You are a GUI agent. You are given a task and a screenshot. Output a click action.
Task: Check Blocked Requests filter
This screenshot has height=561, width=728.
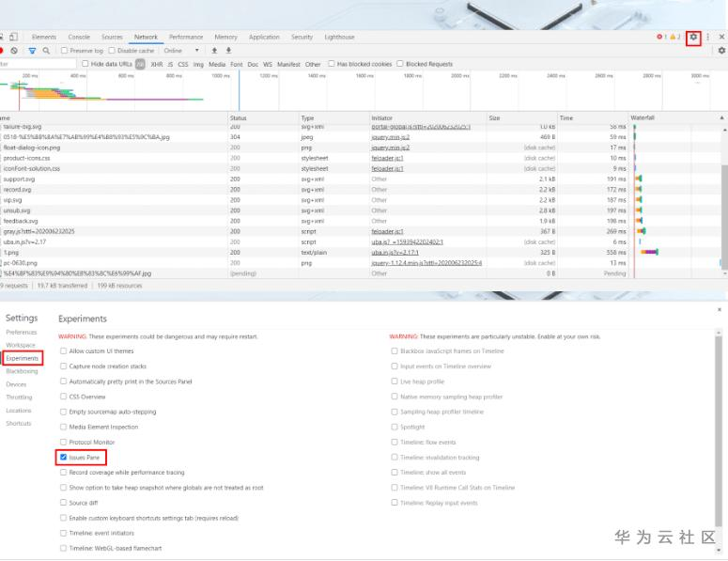coord(400,64)
